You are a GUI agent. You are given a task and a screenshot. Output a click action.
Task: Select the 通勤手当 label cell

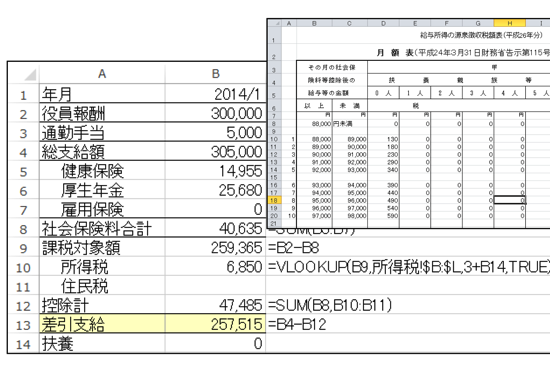tap(102, 133)
